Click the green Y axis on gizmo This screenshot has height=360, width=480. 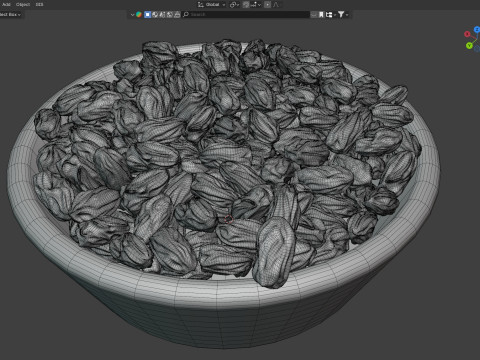pyautogui.click(x=469, y=46)
